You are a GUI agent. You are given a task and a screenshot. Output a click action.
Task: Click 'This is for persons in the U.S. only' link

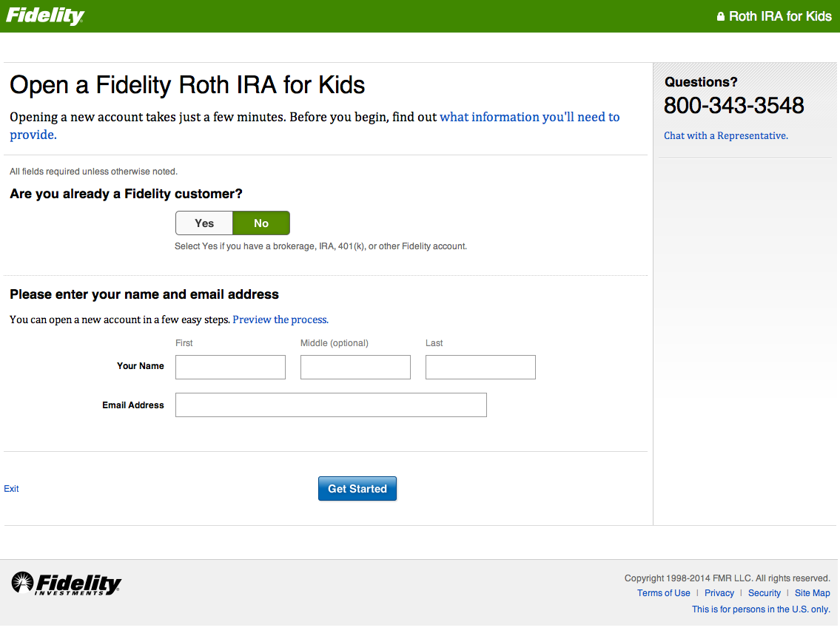pyautogui.click(x=761, y=609)
